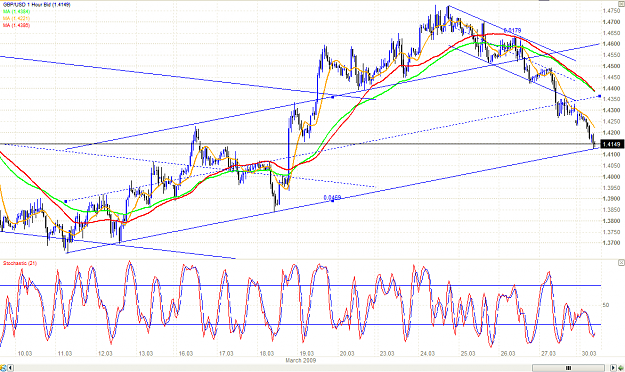This screenshot has height=372, width=625.
Task: Click the green jump-to-latest arrow icon
Action: tap(621, 368)
